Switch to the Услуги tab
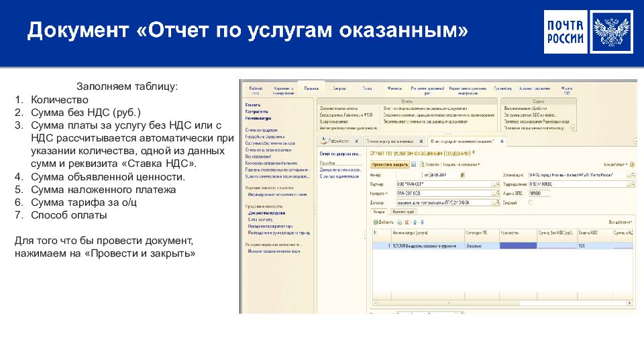Image resolution: width=644 pixels, height=362 pixels. click(378, 212)
